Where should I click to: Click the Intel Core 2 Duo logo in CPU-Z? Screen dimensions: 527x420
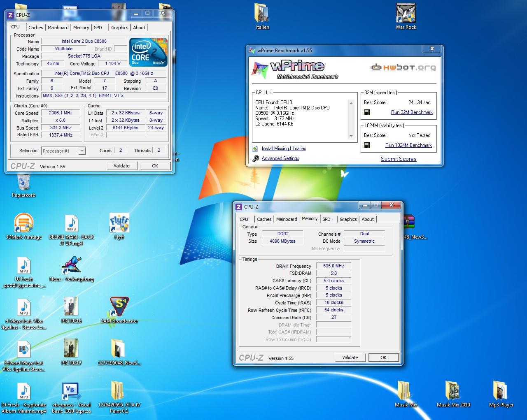(149, 52)
